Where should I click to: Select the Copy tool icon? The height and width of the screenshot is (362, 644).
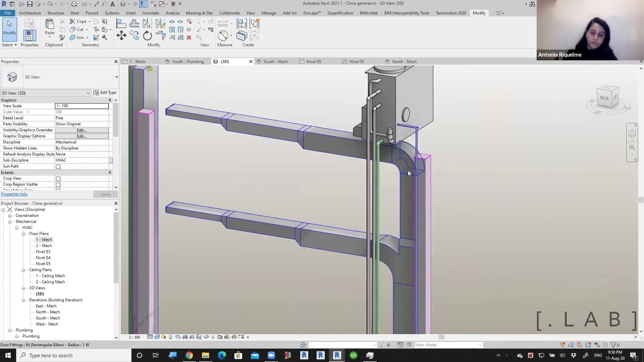[x=135, y=36]
